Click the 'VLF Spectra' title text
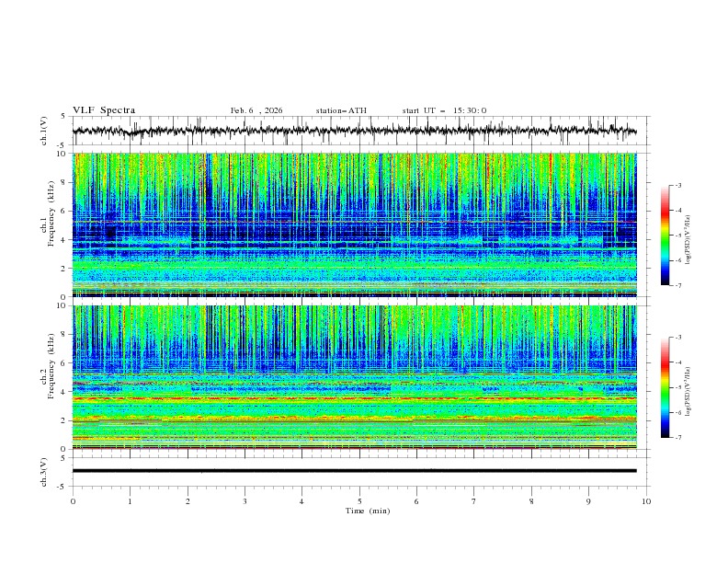This screenshot has width=728, height=563. (104, 110)
